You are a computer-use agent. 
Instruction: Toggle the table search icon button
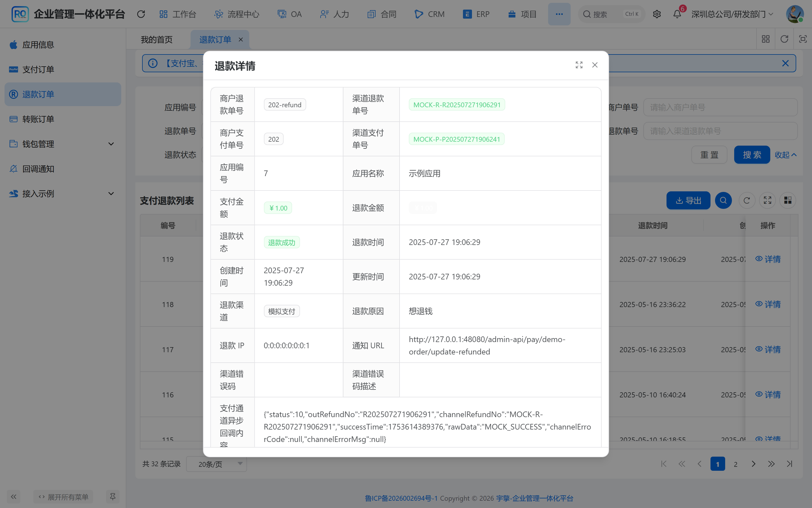pyautogui.click(x=723, y=201)
